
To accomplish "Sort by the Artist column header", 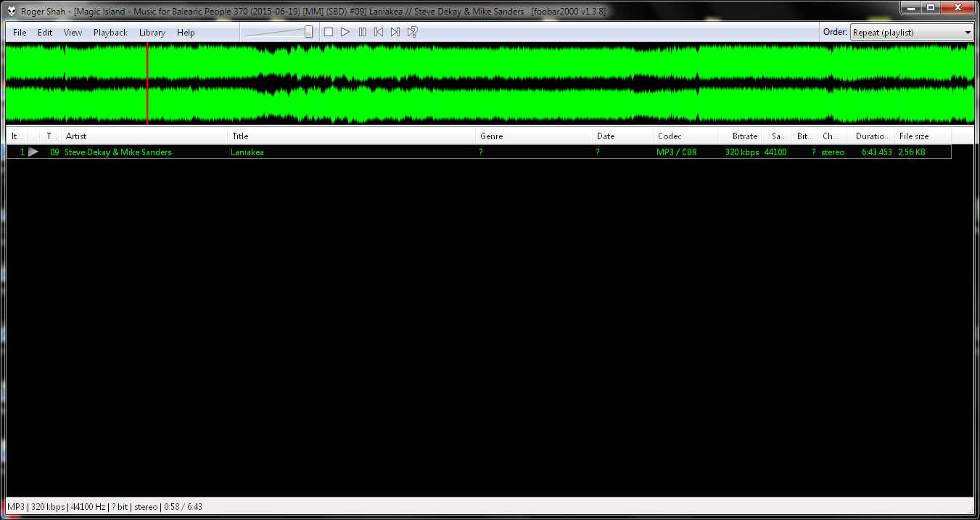I will (145, 136).
